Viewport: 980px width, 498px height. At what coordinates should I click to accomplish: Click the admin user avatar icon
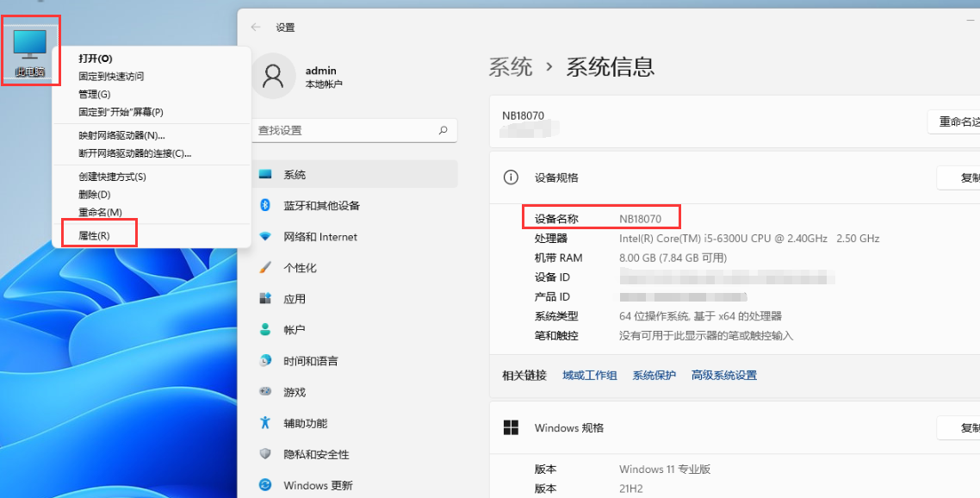[x=273, y=77]
